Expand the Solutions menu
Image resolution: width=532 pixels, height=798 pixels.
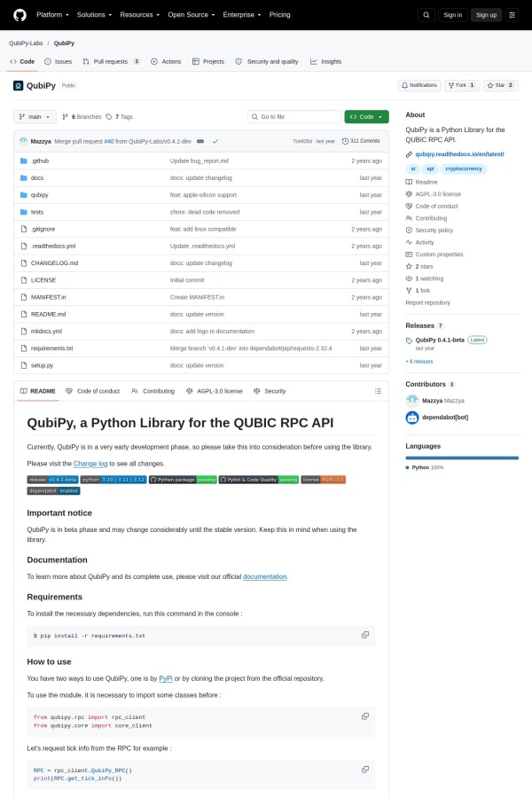94,15
